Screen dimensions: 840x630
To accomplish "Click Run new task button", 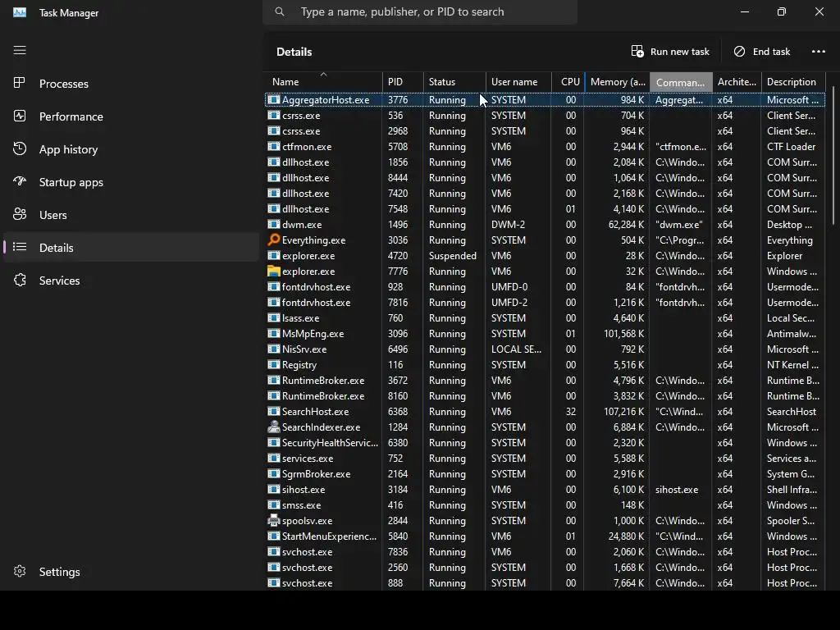I will (x=670, y=52).
